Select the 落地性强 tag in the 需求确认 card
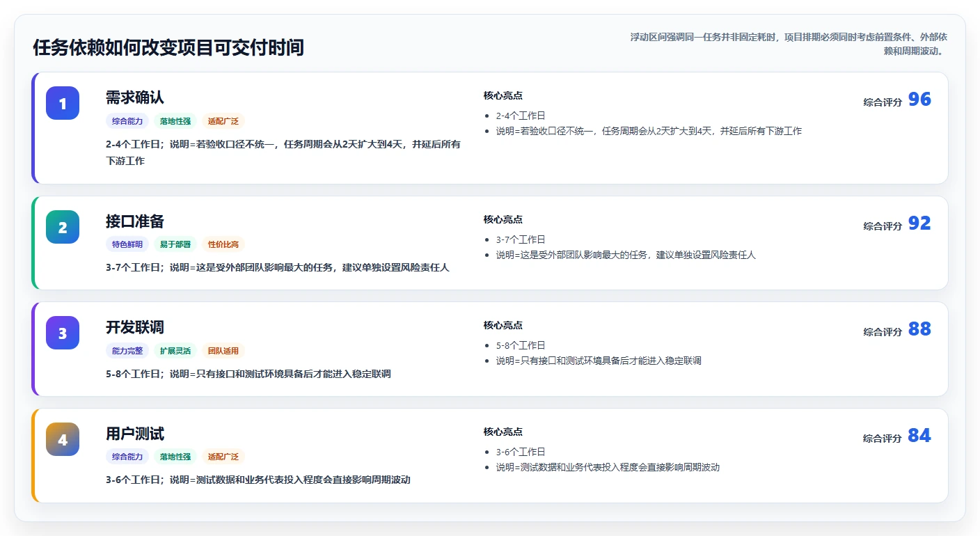This screenshot has width=980, height=536. pos(175,121)
